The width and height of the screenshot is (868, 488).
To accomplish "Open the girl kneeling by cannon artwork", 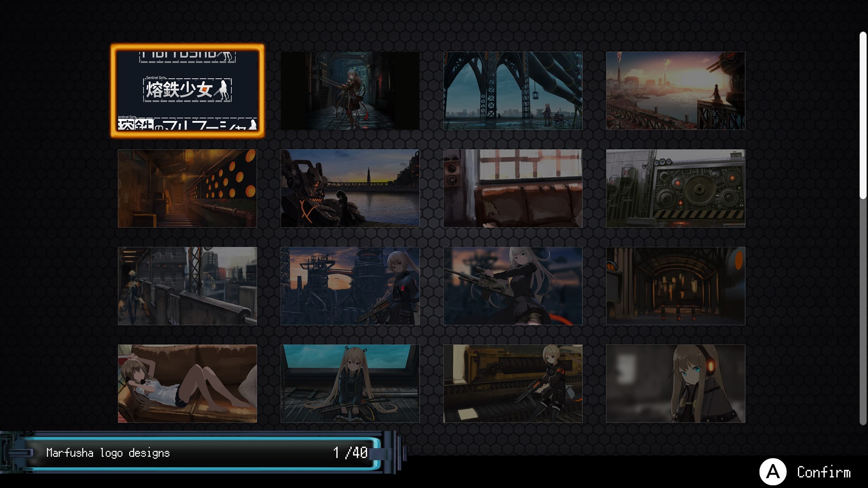I will [x=513, y=383].
